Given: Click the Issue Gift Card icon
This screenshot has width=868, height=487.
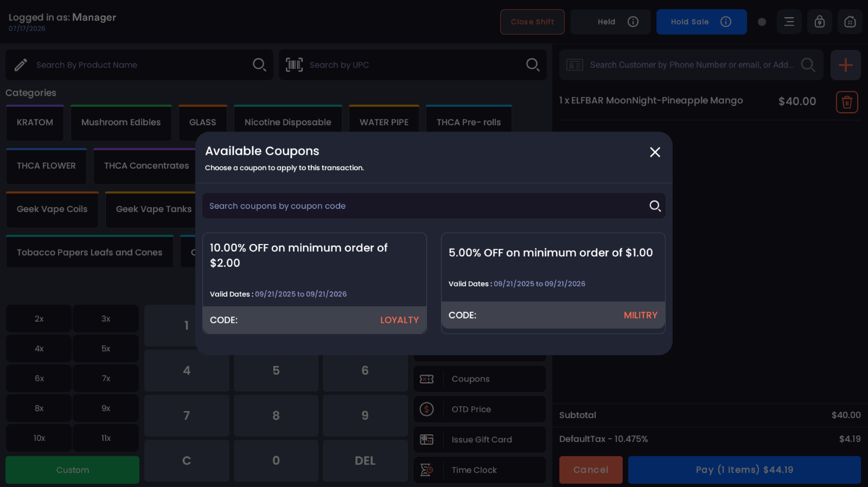Looking at the screenshot, I should 426,440.
